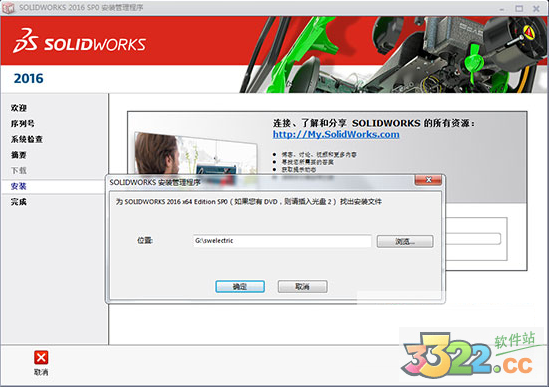
Task: Close the installer main window
Action: 536,8
